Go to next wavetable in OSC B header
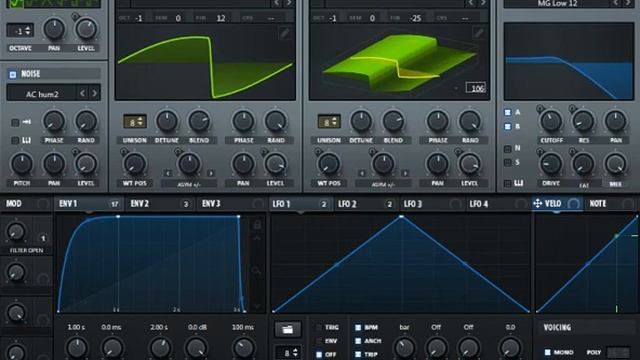Image resolution: width=640 pixels, height=360 pixels. pos(483,3)
